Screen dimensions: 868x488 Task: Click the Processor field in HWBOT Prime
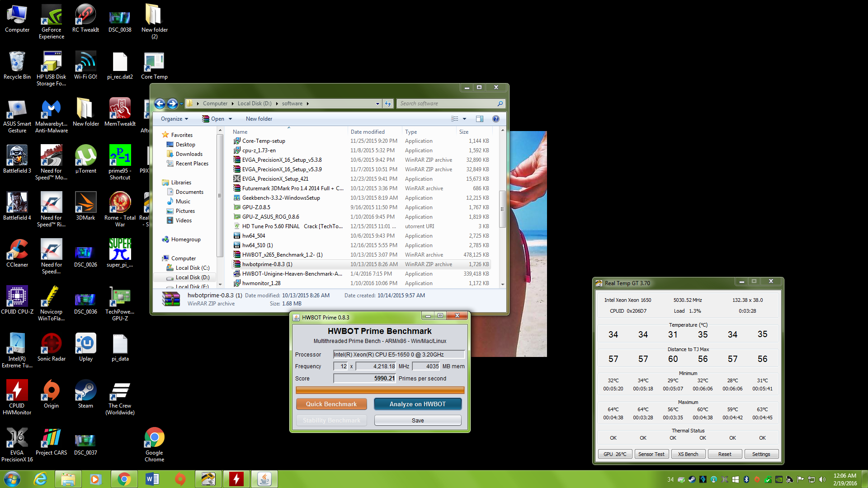tap(399, 355)
